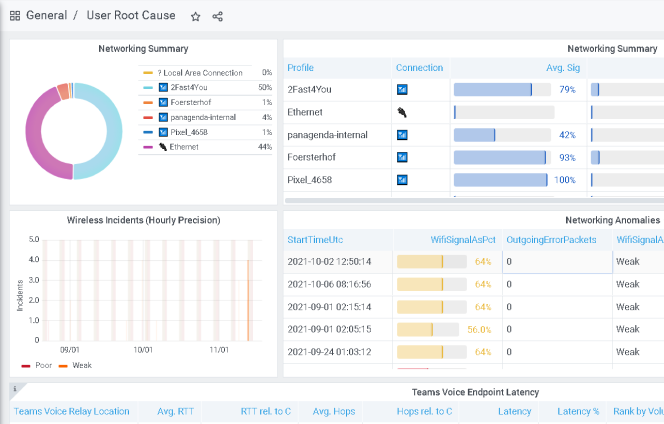Toggle Ethernet series in the donut legend

click(x=183, y=146)
